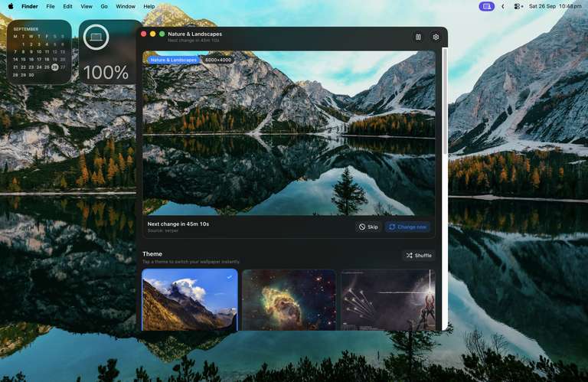588x382 pixels.
Task: Click the September calendar widget
Action: [x=39, y=52]
